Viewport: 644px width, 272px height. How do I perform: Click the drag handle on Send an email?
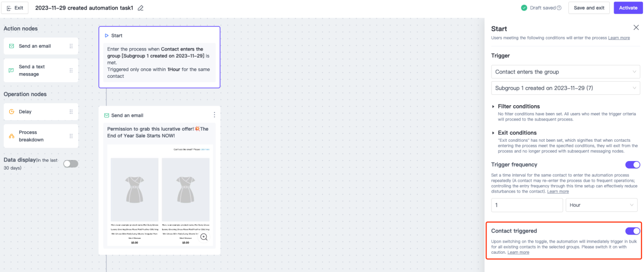pos(71,46)
